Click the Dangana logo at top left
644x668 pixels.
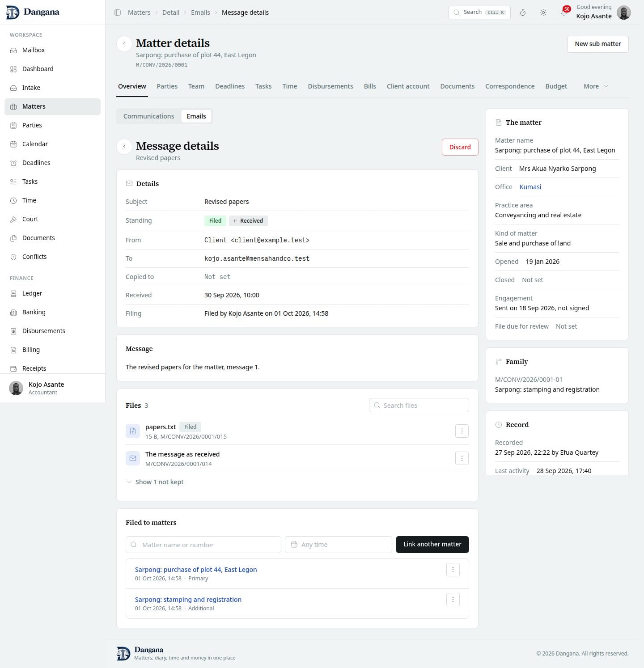tap(32, 12)
